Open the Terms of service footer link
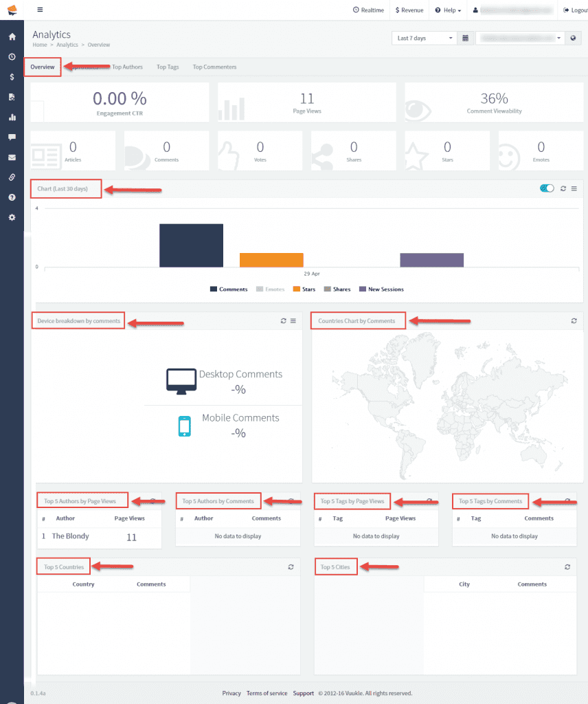 (x=267, y=693)
